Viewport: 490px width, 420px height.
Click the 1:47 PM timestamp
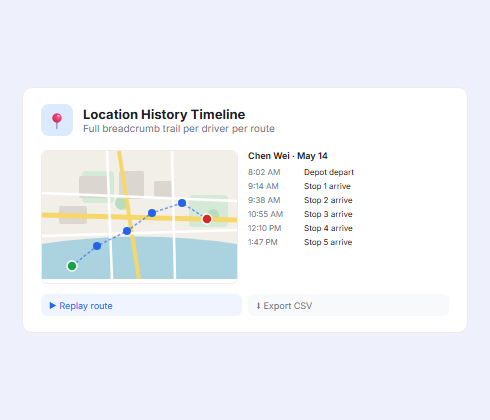[263, 242]
